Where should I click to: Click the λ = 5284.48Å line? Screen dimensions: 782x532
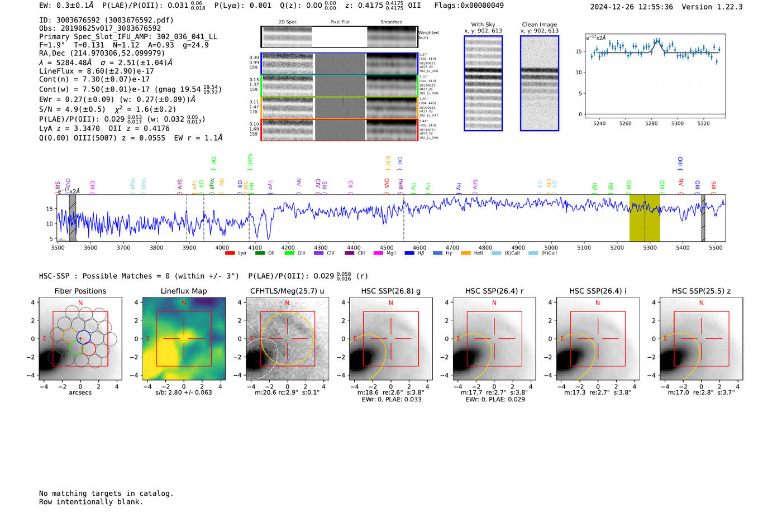click(x=106, y=63)
